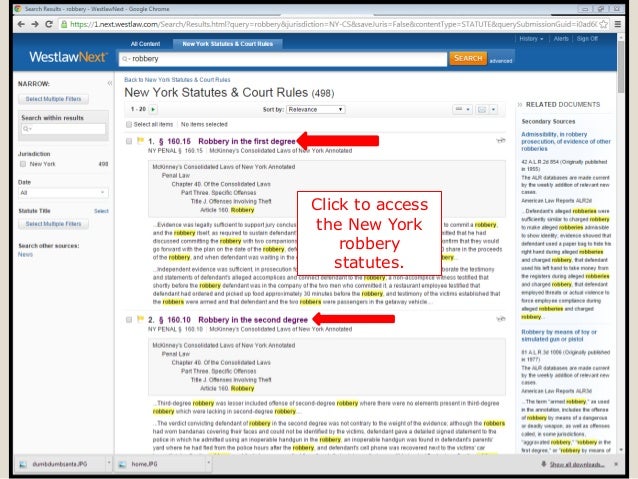
Task: Bookmark the page with the star icon
Action: point(604,24)
